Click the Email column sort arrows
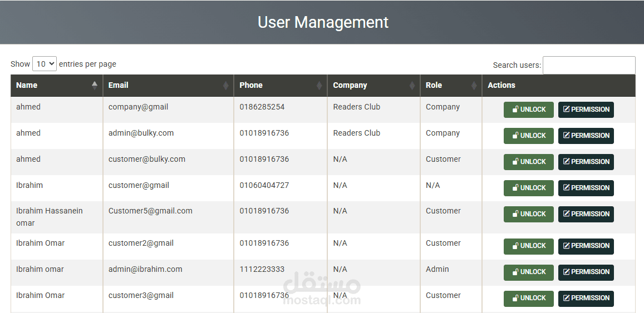Screen dimensions: 644x313 tap(225, 85)
